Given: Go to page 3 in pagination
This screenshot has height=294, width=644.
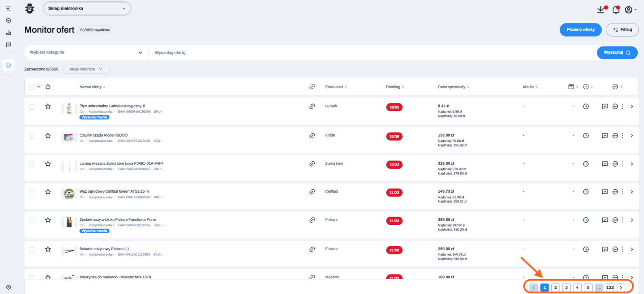Looking at the screenshot, I should tap(566, 287).
